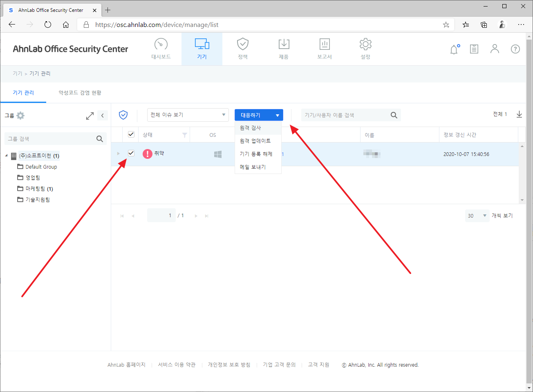Open the user account icon
This screenshot has width=533, height=392.
pos(495,49)
